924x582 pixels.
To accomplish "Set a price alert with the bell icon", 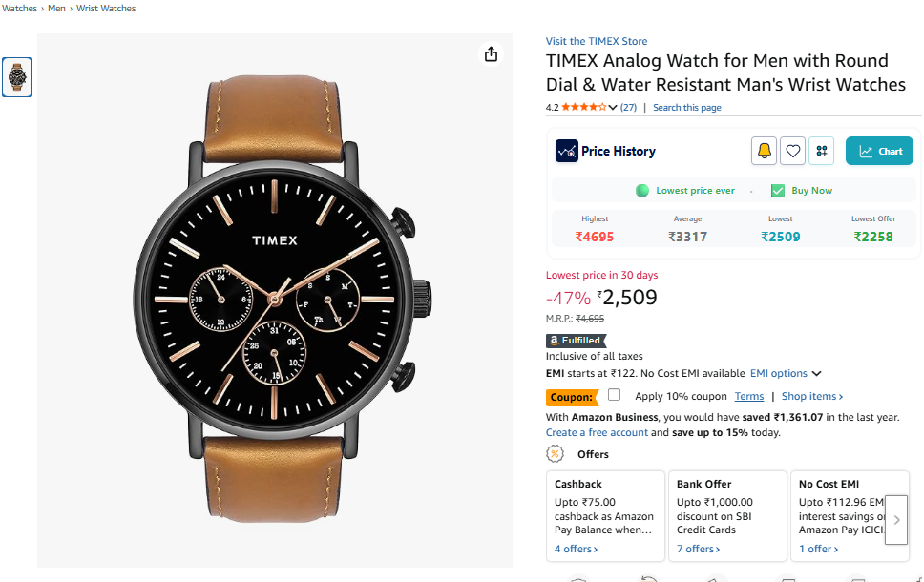I will [x=764, y=151].
